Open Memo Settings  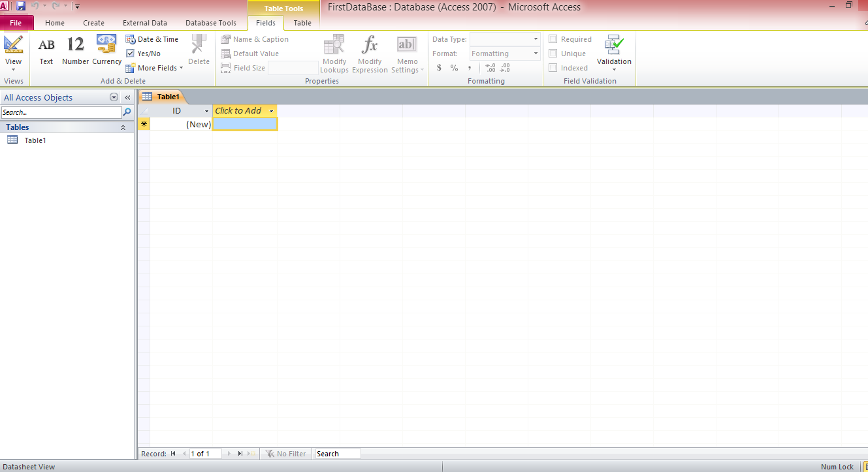pos(406,52)
